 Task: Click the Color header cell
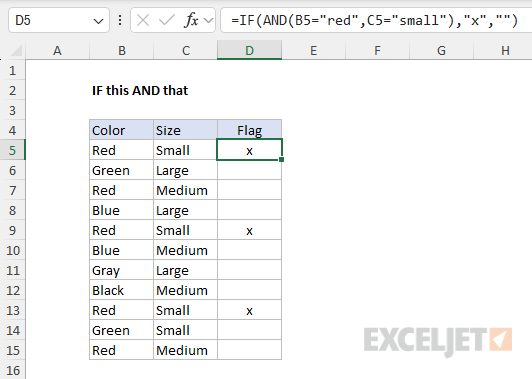click(121, 130)
